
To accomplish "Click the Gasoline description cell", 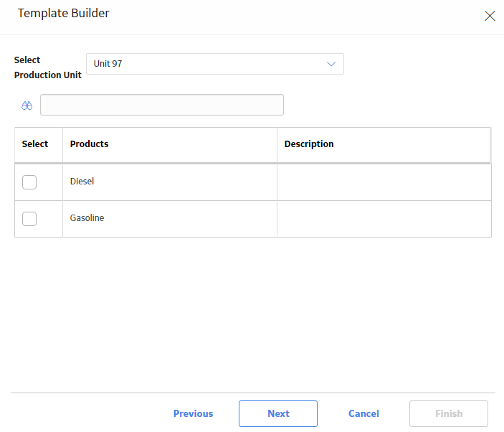I will [384, 219].
